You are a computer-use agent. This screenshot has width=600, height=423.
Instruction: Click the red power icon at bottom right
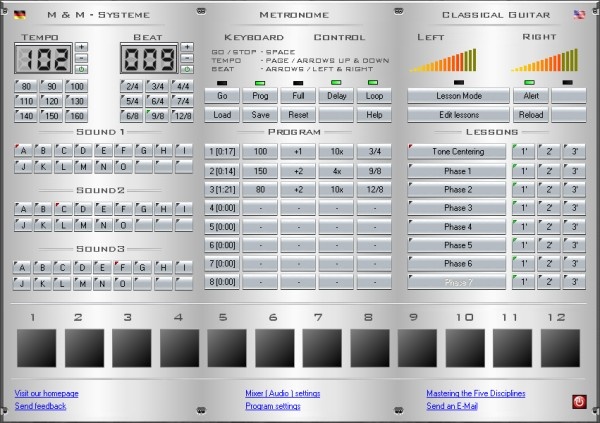[579, 402]
